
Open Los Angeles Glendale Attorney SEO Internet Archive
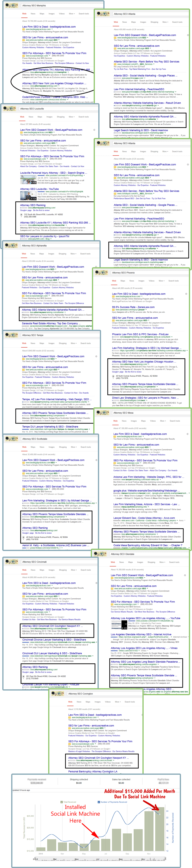[141, 634]
